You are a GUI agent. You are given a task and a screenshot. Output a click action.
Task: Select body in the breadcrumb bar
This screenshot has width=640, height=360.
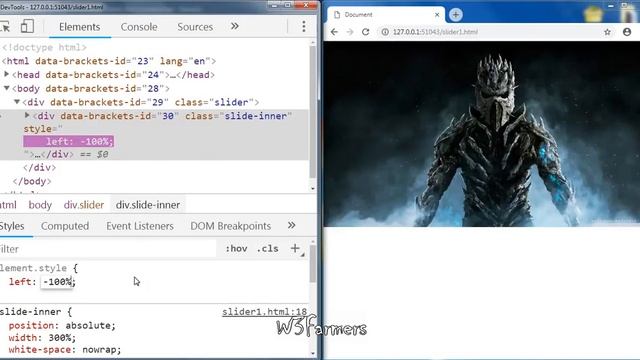pos(40,205)
